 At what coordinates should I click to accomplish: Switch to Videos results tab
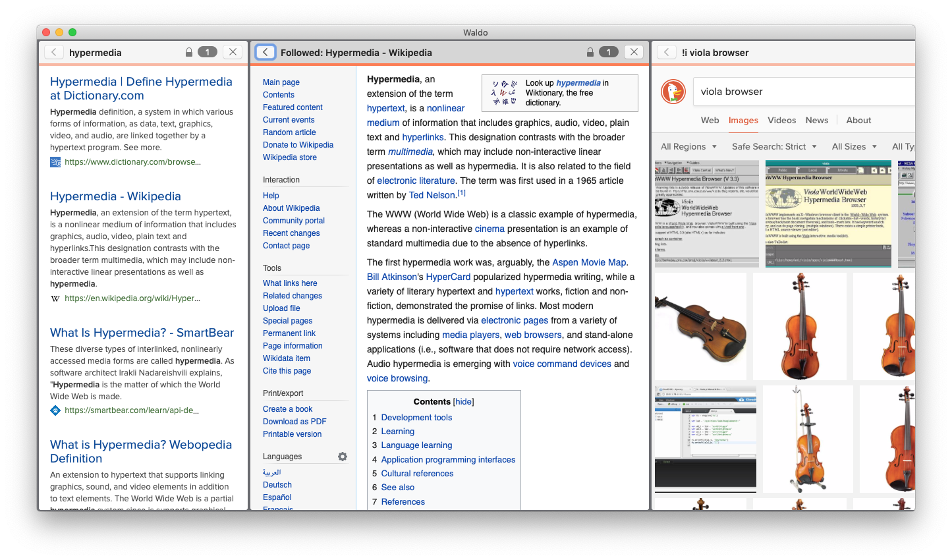pos(782,121)
